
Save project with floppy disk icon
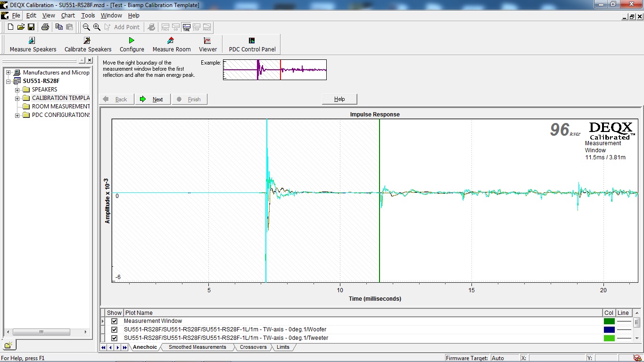pyautogui.click(x=31, y=27)
